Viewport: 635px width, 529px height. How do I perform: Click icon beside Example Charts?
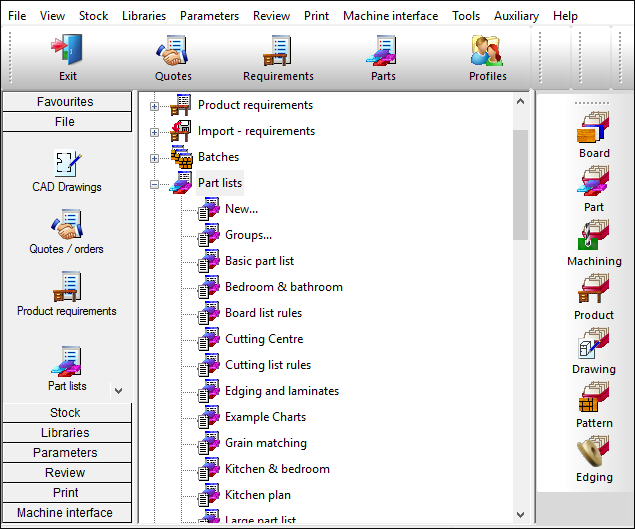point(209,417)
